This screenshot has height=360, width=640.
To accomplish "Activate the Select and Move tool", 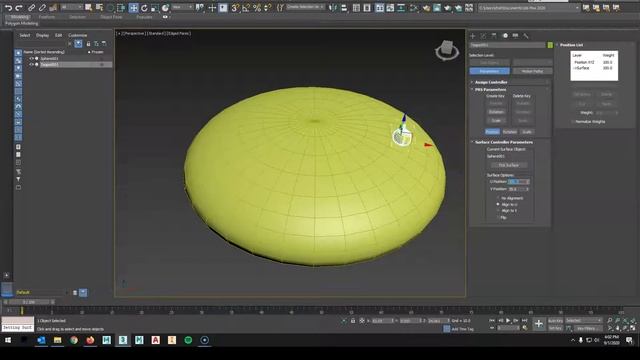I will 133,7.
